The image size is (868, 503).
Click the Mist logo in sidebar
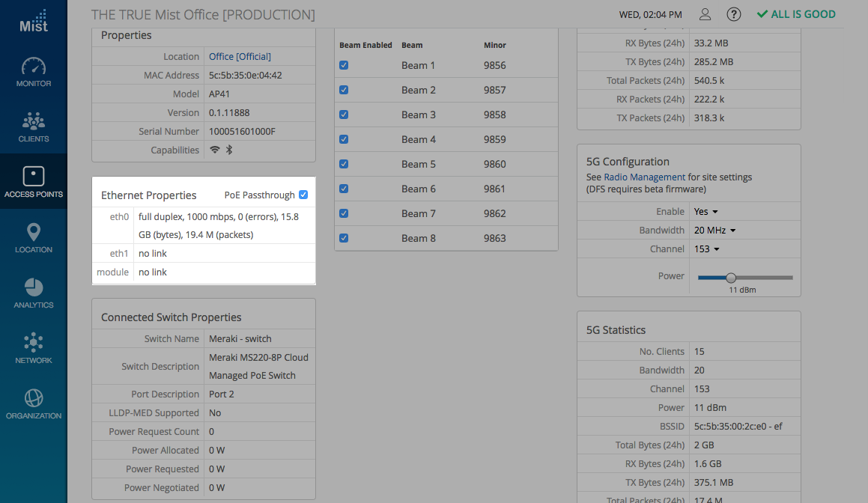[x=33, y=21]
